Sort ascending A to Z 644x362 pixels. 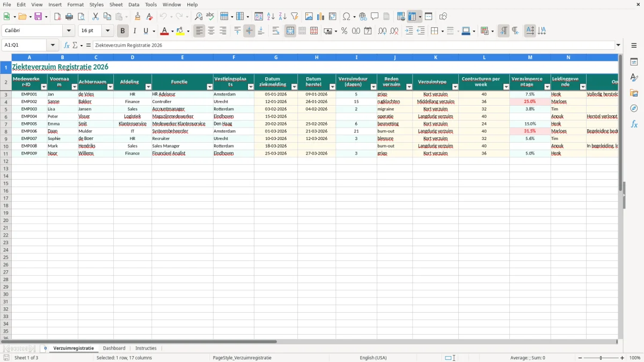(x=271, y=17)
